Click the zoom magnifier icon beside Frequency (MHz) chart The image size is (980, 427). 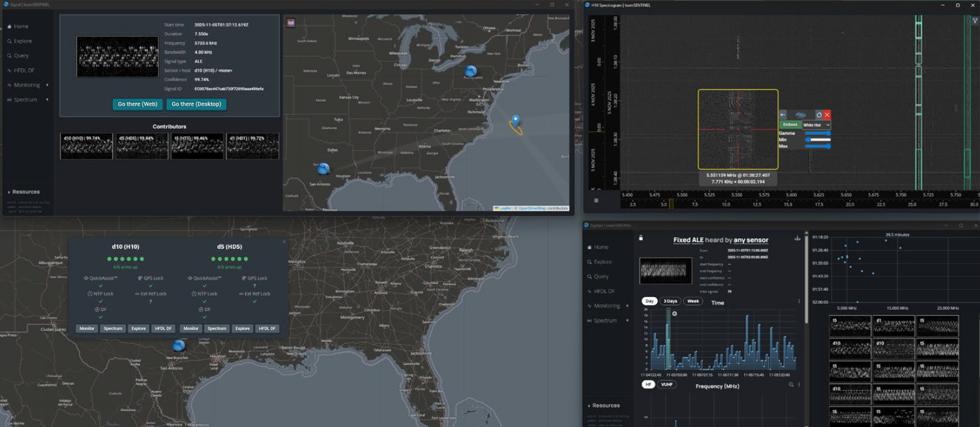(792, 384)
